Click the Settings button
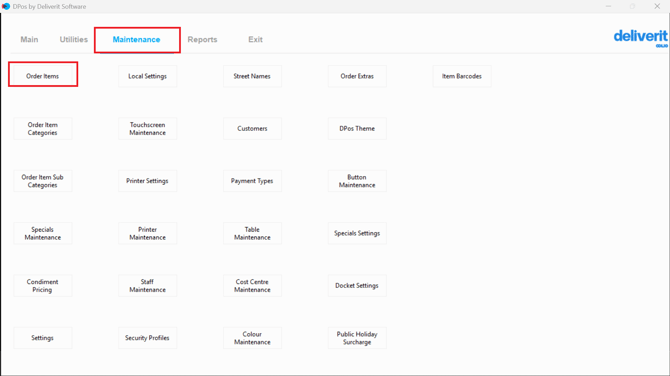This screenshot has height=376, width=670. (43, 338)
